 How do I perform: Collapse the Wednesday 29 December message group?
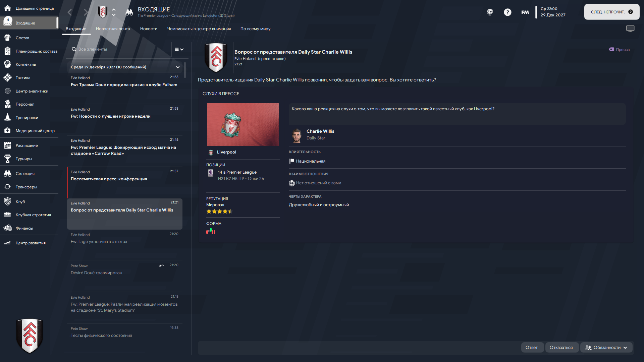point(178,67)
